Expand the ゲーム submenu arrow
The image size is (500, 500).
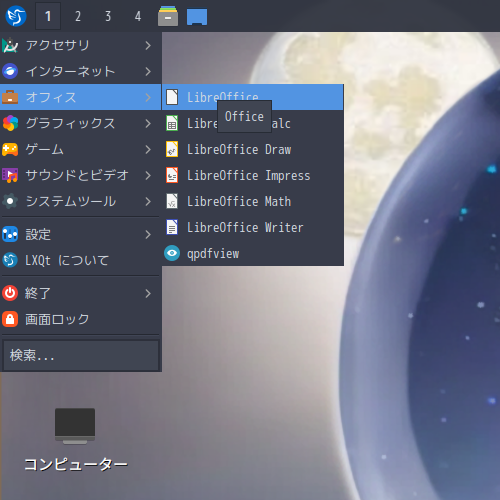[148, 149]
